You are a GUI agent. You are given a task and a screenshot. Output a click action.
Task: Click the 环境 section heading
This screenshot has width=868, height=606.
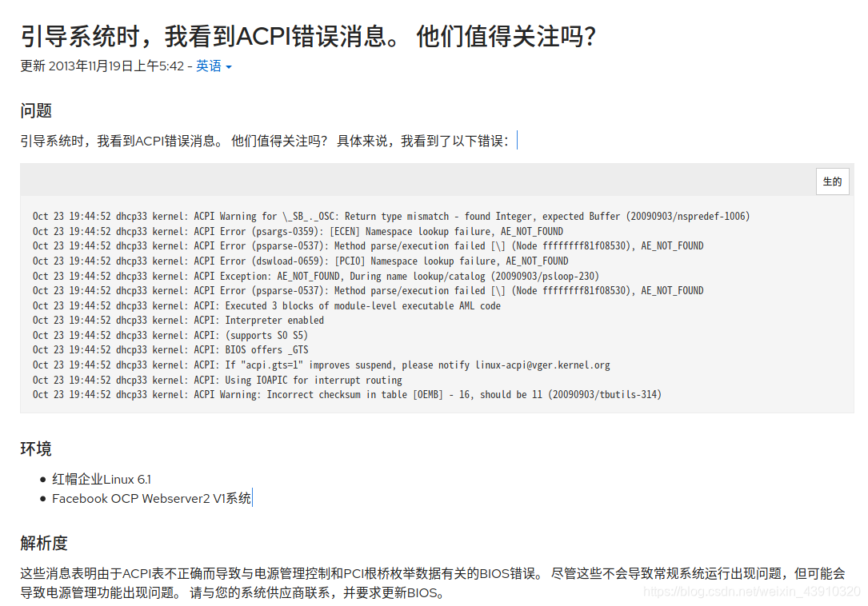36,449
